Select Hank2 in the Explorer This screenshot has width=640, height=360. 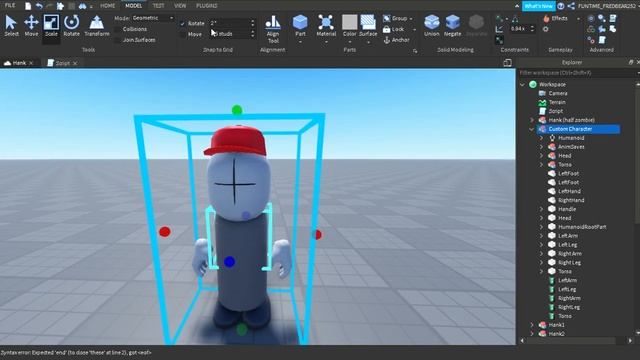point(556,334)
